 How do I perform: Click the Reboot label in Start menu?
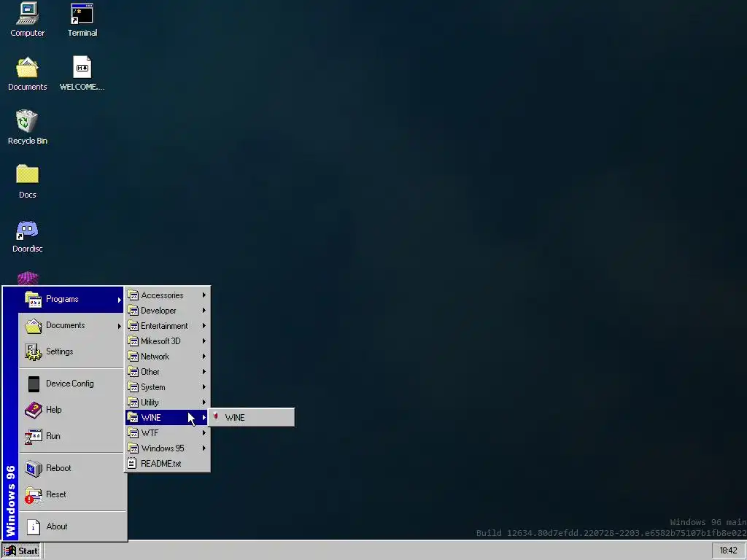coord(58,468)
